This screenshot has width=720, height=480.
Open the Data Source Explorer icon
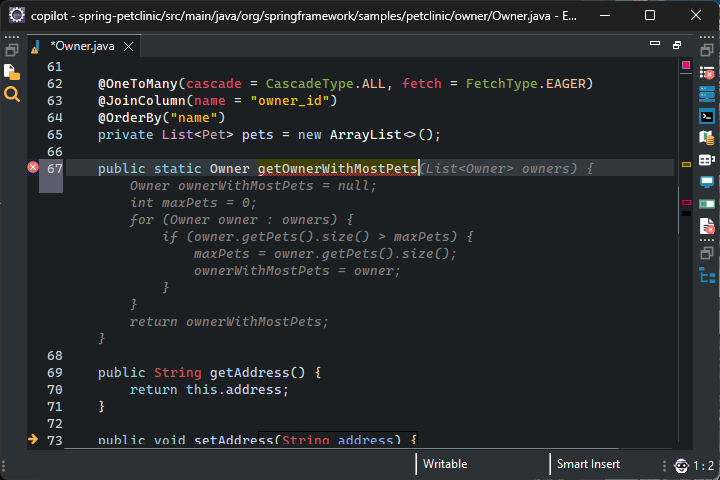pyautogui.click(x=707, y=137)
